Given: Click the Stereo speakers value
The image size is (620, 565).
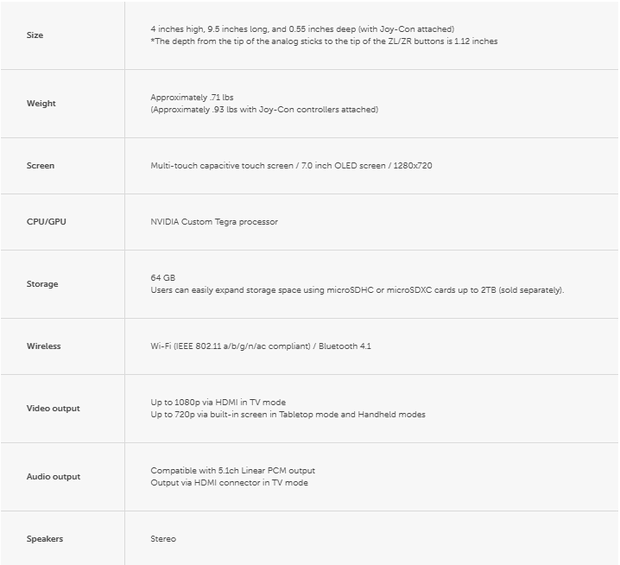Looking at the screenshot, I should click(163, 539).
